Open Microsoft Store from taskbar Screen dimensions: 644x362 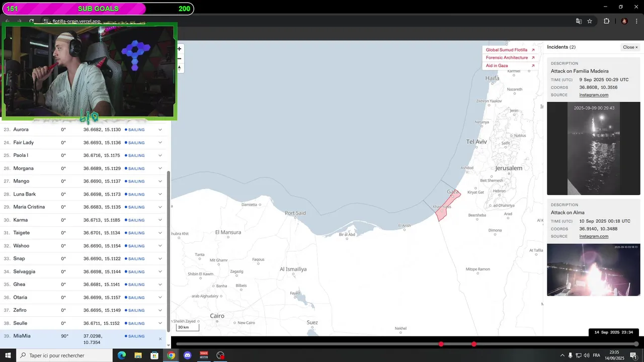pos(154,355)
